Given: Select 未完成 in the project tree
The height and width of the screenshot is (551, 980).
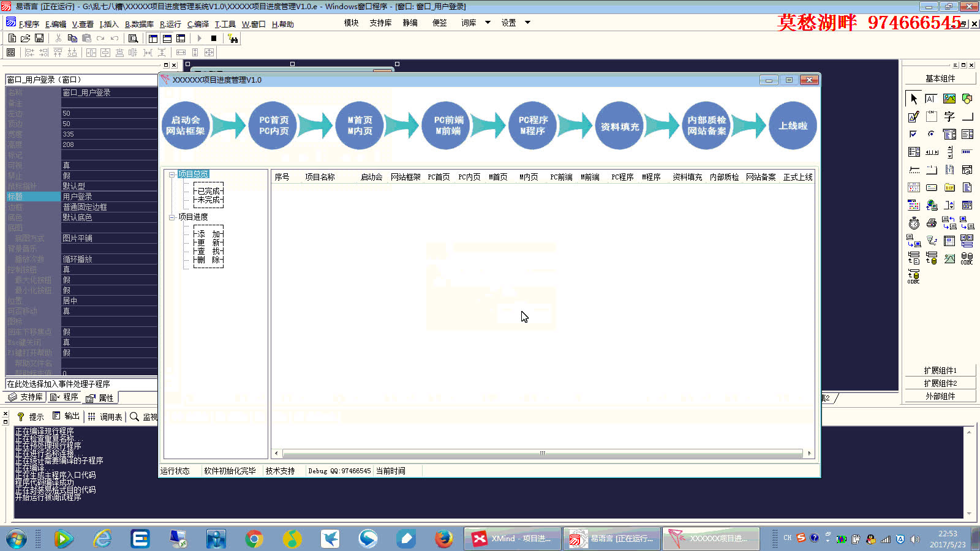Looking at the screenshot, I should coord(209,200).
